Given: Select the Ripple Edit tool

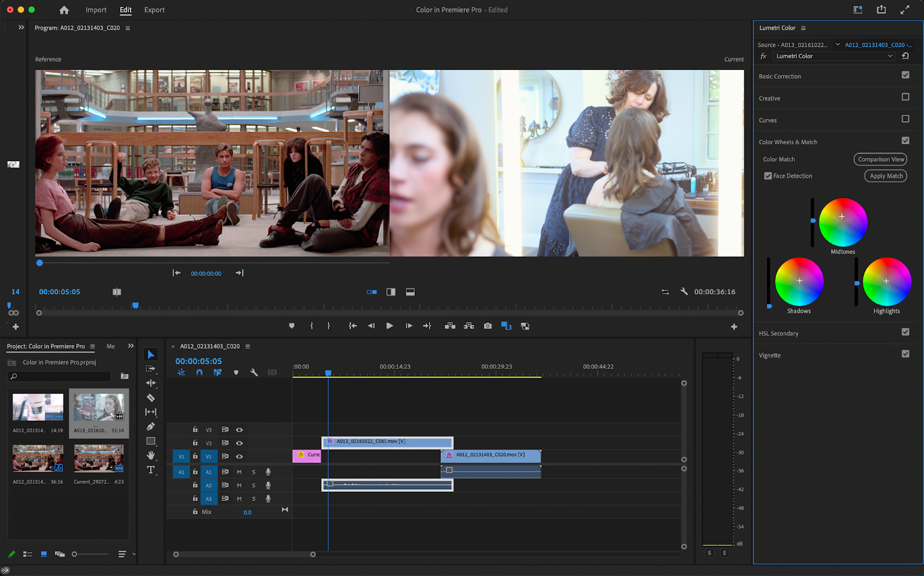Looking at the screenshot, I should [x=151, y=383].
